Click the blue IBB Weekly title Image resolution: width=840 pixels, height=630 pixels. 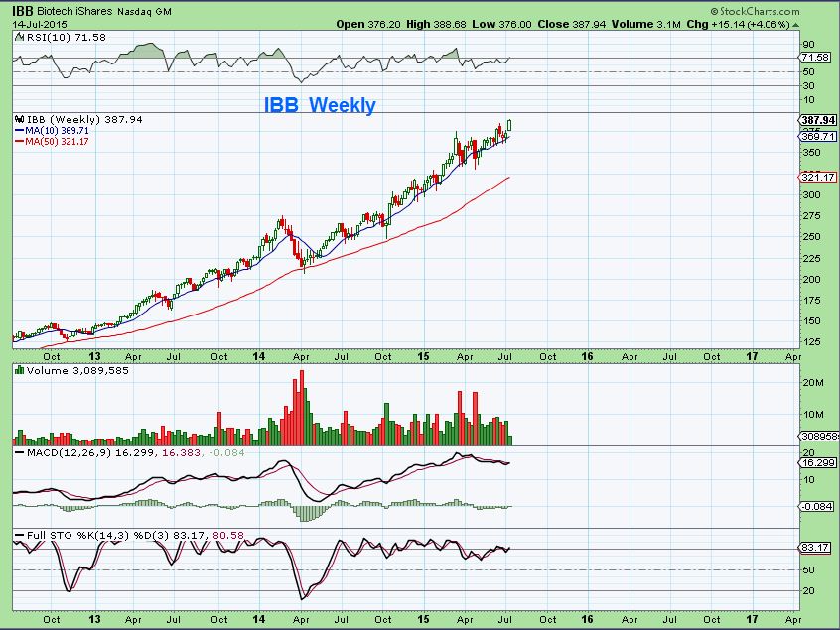(x=320, y=105)
